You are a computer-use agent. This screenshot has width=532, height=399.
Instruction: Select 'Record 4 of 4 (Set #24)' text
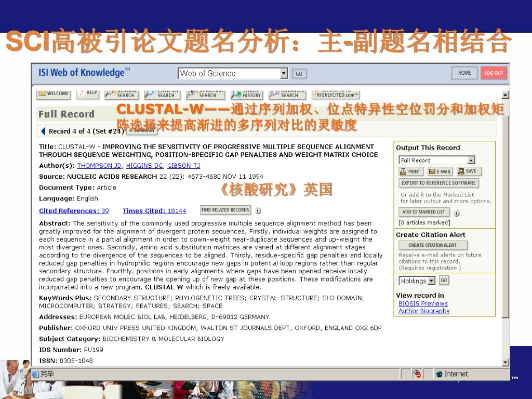[87, 131]
